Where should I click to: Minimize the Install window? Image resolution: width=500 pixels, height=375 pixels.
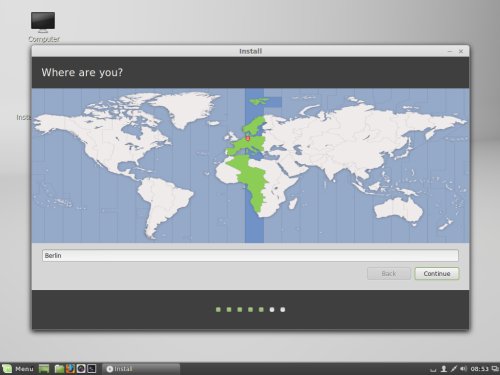pyautogui.click(x=450, y=51)
